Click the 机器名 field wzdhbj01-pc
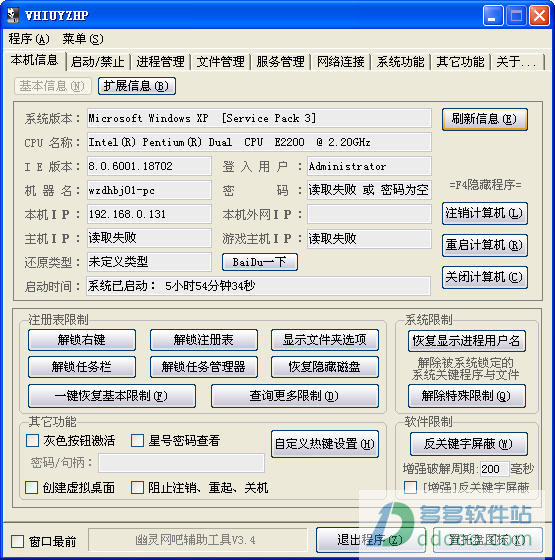The width and height of the screenshot is (555, 560). click(x=149, y=190)
